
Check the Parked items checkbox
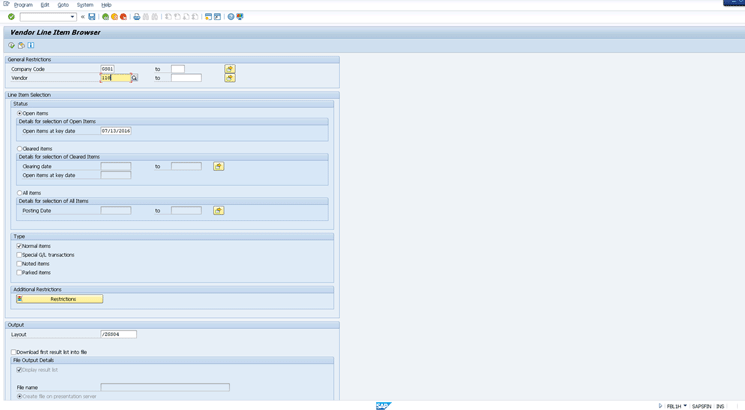(x=19, y=273)
